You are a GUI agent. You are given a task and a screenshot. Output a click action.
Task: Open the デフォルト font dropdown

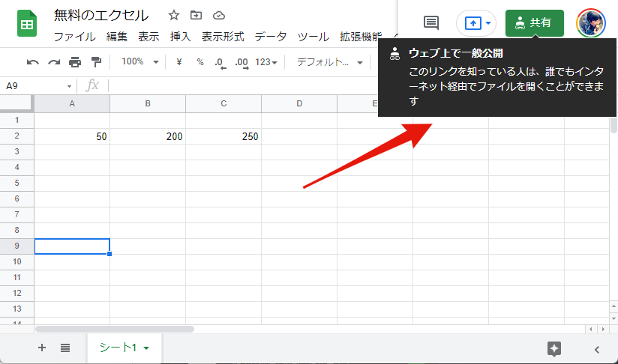(x=329, y=62)
